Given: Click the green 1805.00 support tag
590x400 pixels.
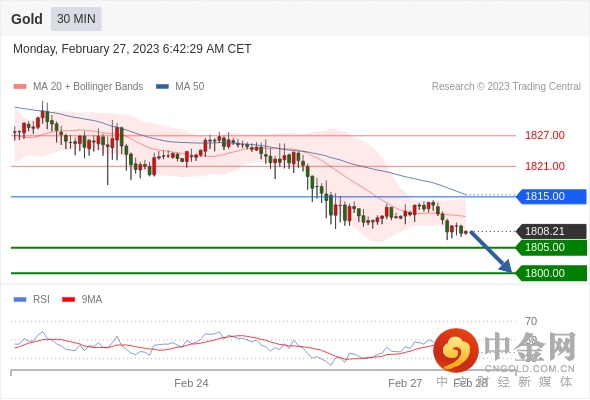Looking at the screenshot, I should tap(551, 248).
